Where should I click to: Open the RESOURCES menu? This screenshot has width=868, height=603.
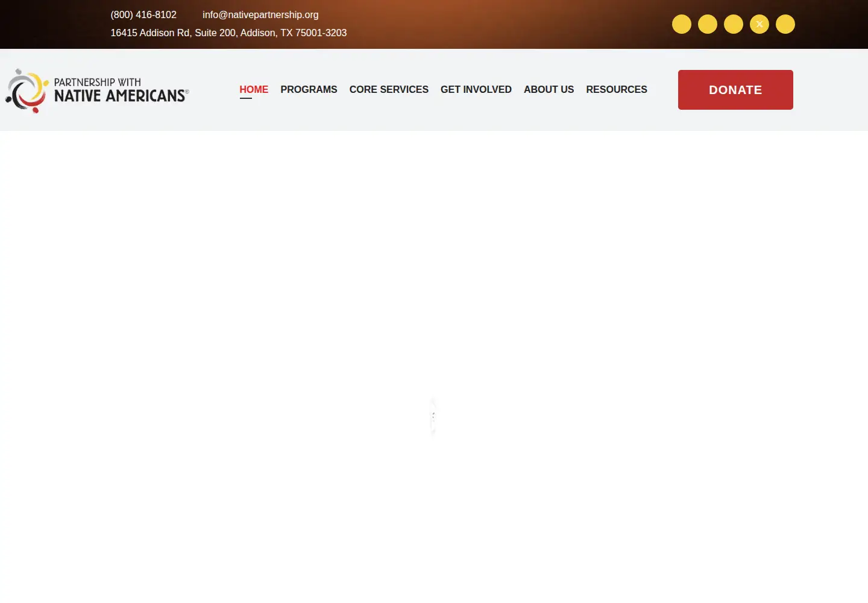(x=617, y=89)
